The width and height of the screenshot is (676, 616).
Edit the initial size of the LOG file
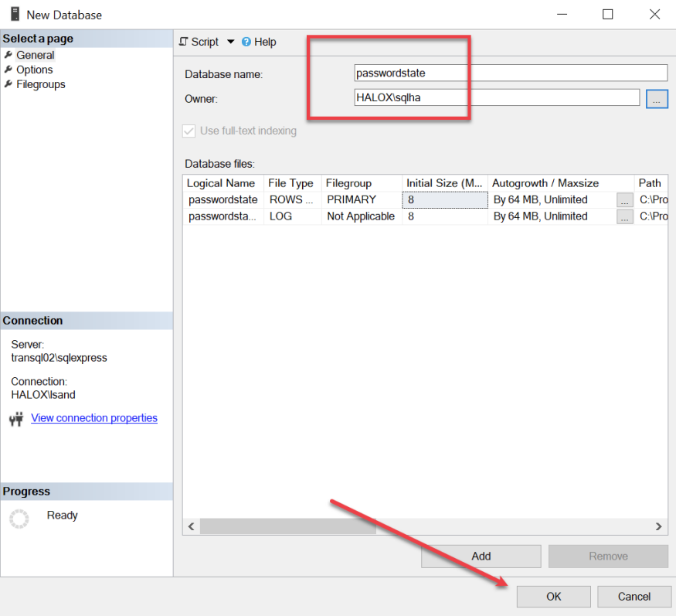(x=445, y=216)
